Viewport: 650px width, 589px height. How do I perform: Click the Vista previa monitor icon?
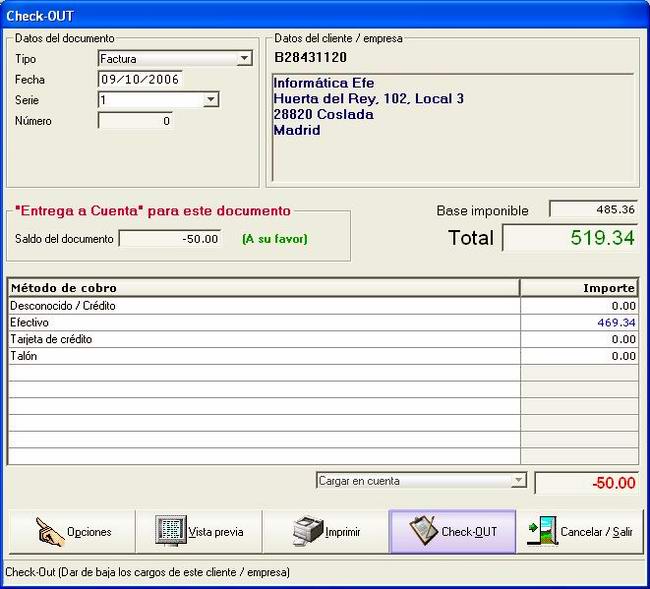170,531
